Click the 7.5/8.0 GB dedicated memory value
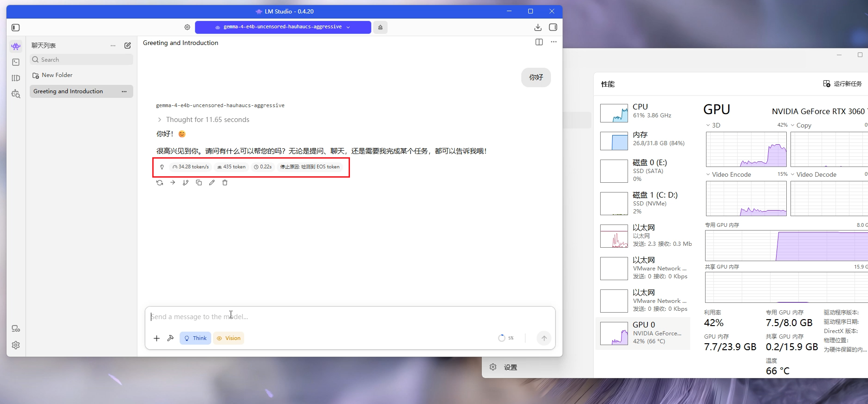868x404 pixels. [x=789, y=323]
